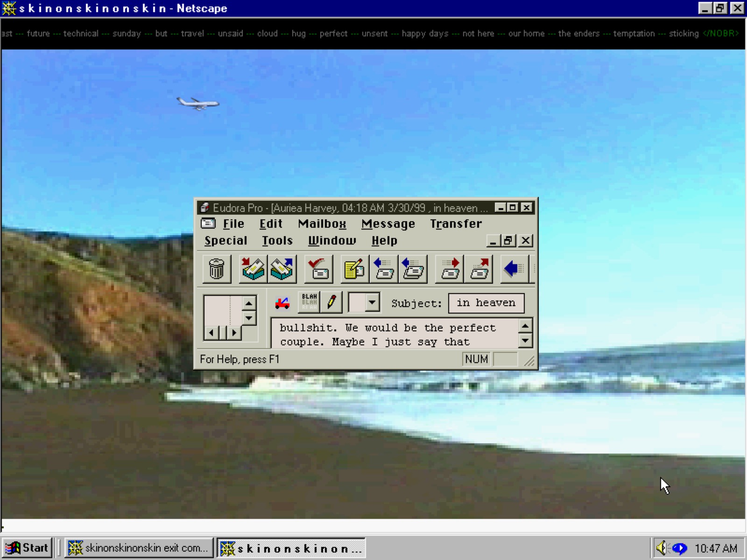Screen dimensions: 747x560
Task: Click the airplane image in the sky
Action: [x=198, y=103]
